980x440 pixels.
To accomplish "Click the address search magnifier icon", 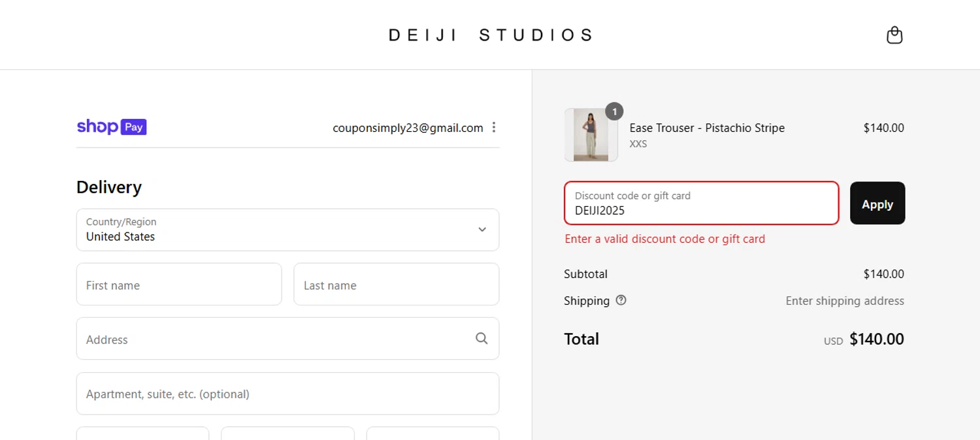I will pos(482,338).
